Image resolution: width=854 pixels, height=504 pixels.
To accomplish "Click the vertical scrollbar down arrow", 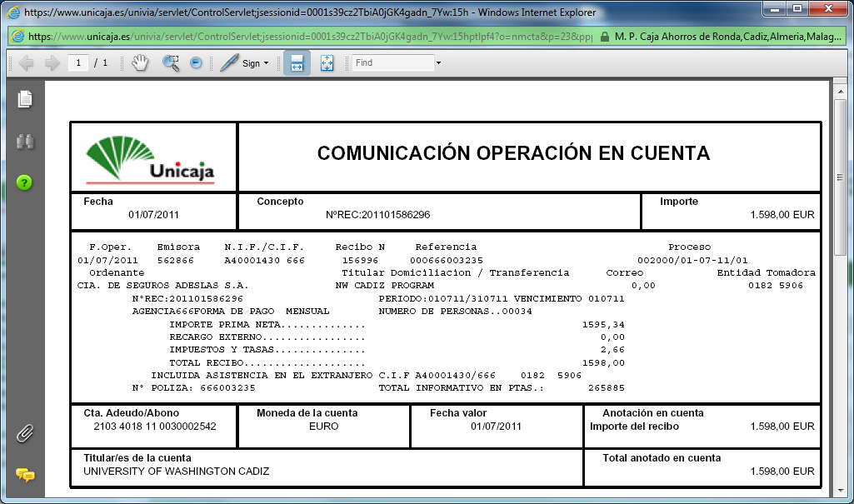I will (841, 490).
